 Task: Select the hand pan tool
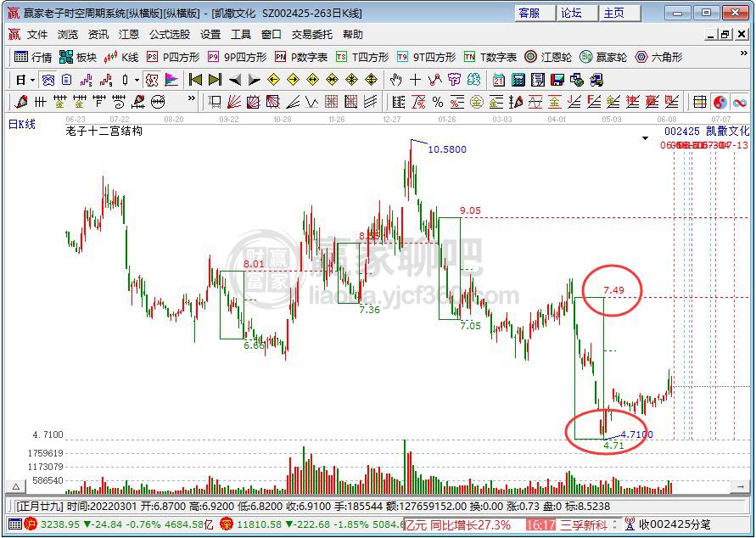396,80
